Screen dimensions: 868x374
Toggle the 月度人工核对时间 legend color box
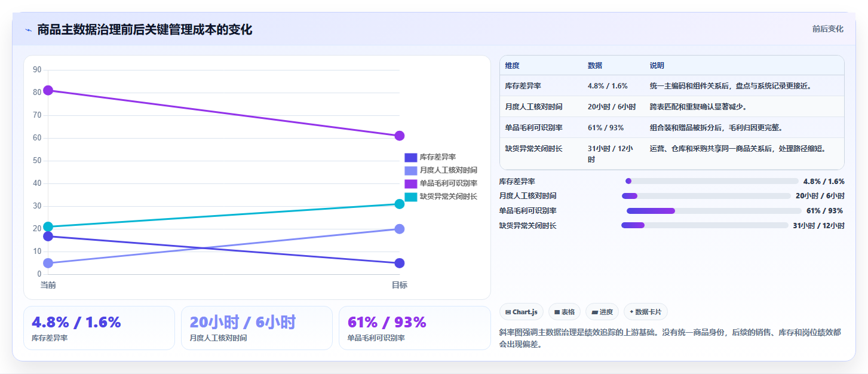coord(410,170)
